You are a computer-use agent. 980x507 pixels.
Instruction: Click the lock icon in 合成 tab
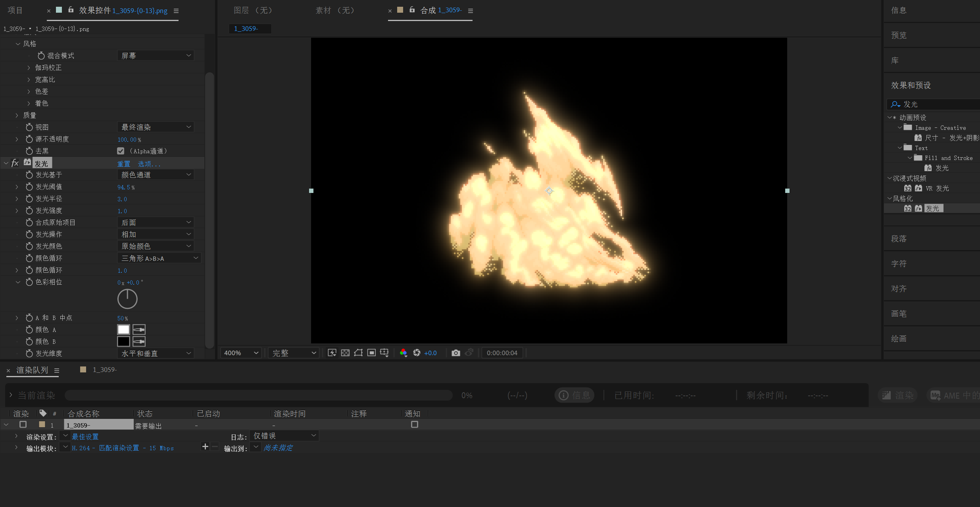click(x=412, y=10)
